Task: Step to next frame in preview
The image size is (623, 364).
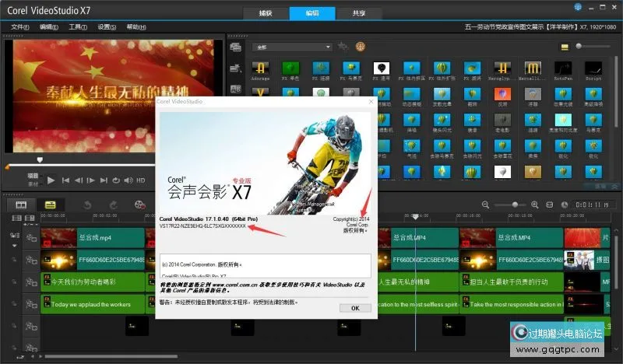Action: [x=91, y=180]
